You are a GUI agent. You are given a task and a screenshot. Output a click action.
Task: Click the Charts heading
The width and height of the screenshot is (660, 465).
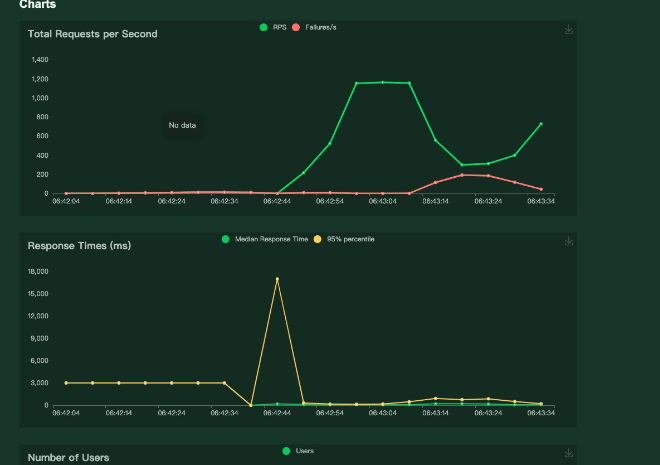(37, 4)
